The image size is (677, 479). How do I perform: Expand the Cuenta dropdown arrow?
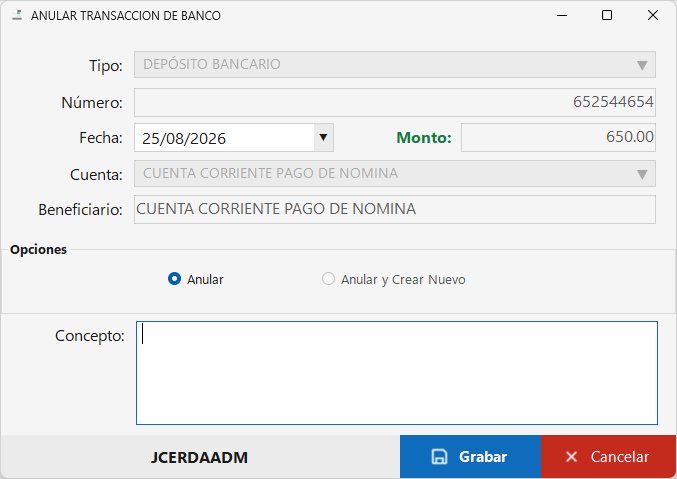tap(642, 174)
